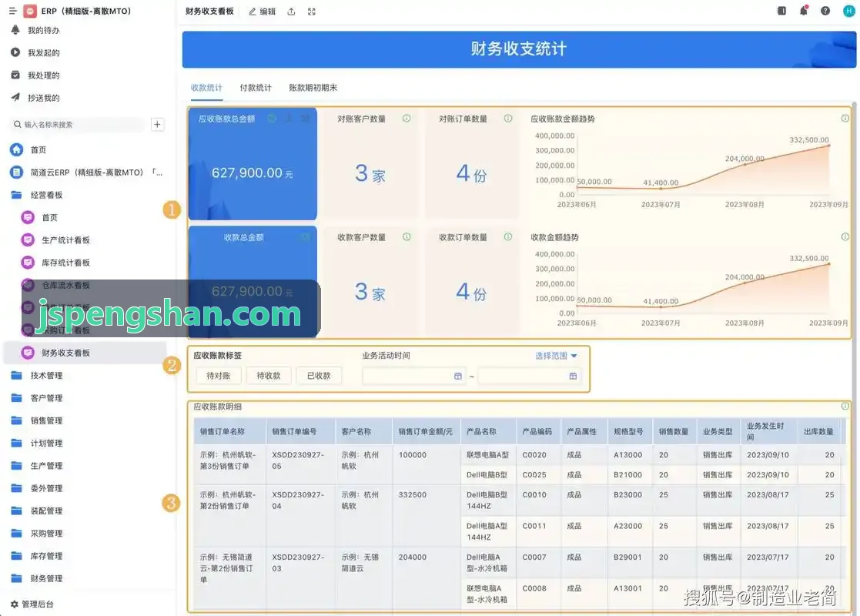This screenshot has height=616, width=860.
Task: Click the share/export icon in top toolbar
Action: click(291, 12)
